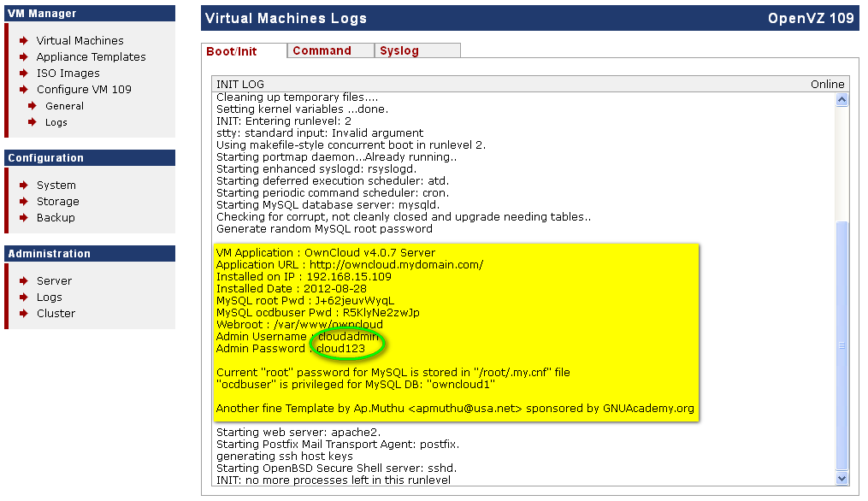Click the 'Installed on IP : 192.168.15.109' line
The image size is (868, 501).
point(304,277)
